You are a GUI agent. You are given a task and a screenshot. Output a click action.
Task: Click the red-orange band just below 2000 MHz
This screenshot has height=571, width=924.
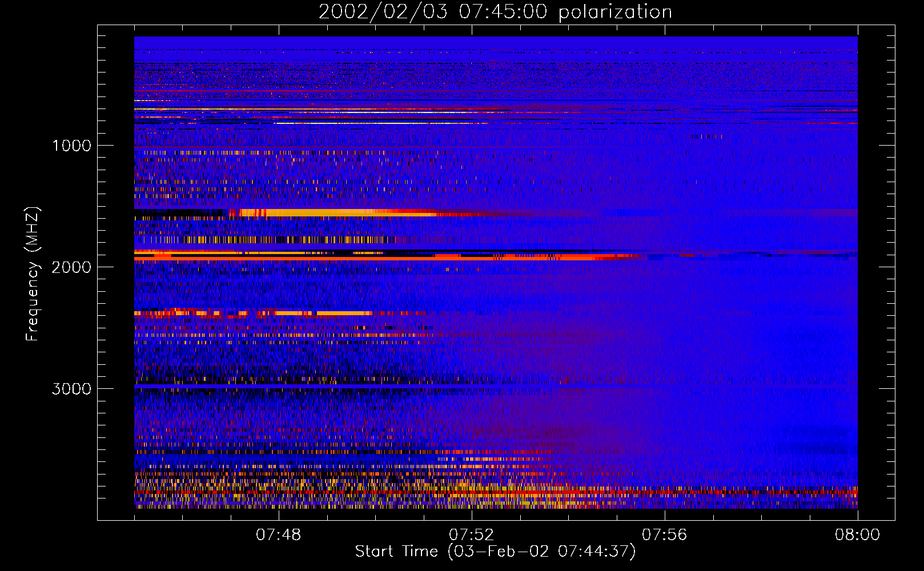(377, 258)
